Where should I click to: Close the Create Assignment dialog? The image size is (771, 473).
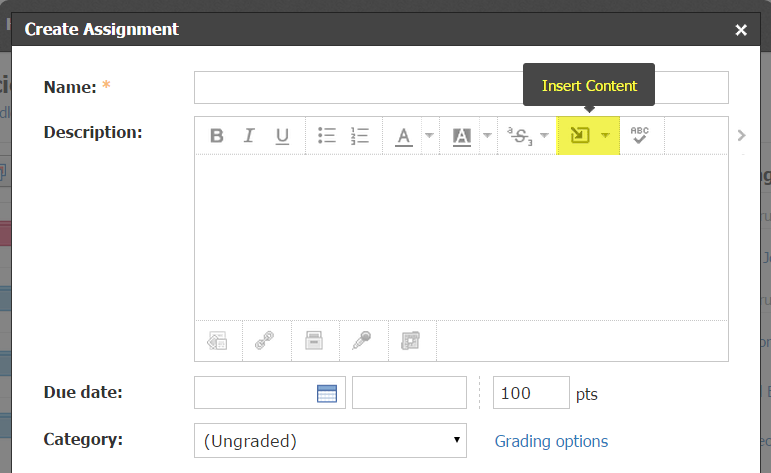741,30
